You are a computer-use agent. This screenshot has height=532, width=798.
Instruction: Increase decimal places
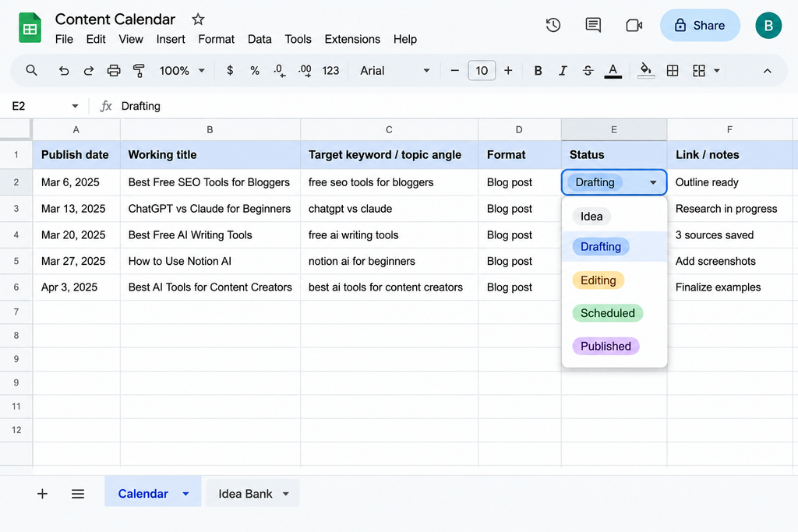pos(305,71)
